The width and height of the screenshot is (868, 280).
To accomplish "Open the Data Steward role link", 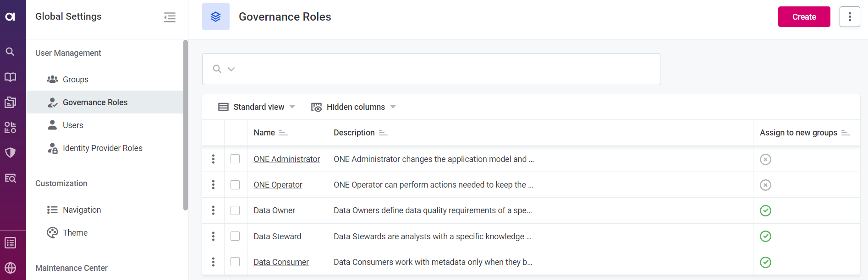I will point(277,237).
